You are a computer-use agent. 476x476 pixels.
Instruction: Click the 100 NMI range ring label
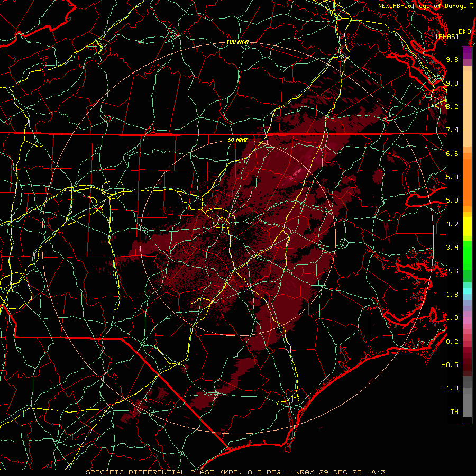tap(237, 42)
